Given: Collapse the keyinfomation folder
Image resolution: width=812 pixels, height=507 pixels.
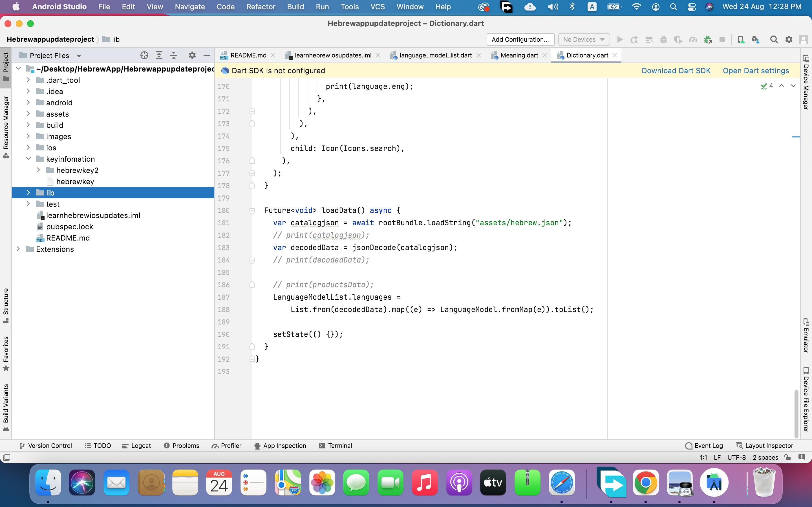Looking at the screenshot, I should (x=28, y=159).
